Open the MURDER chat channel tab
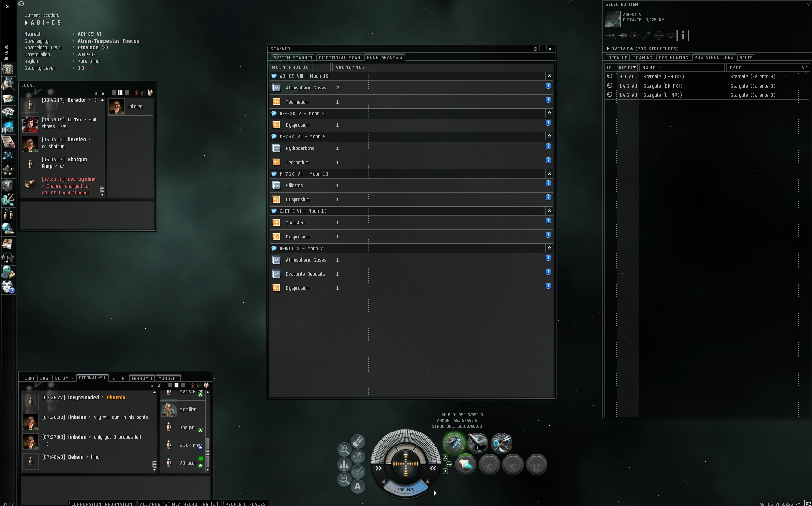Image resolution: width=812 pixels, height=506 pixels. point(167,378)
